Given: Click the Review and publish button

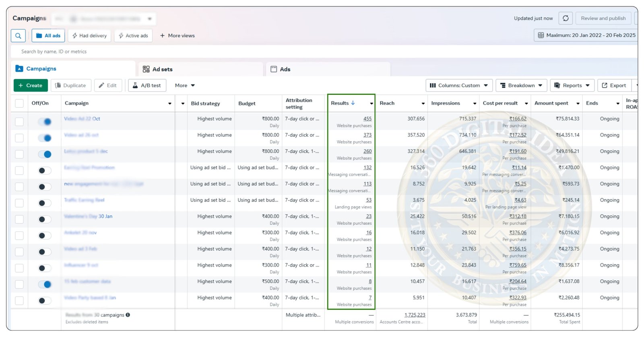Looking at the screenshot, I should (x=603, y=18).
